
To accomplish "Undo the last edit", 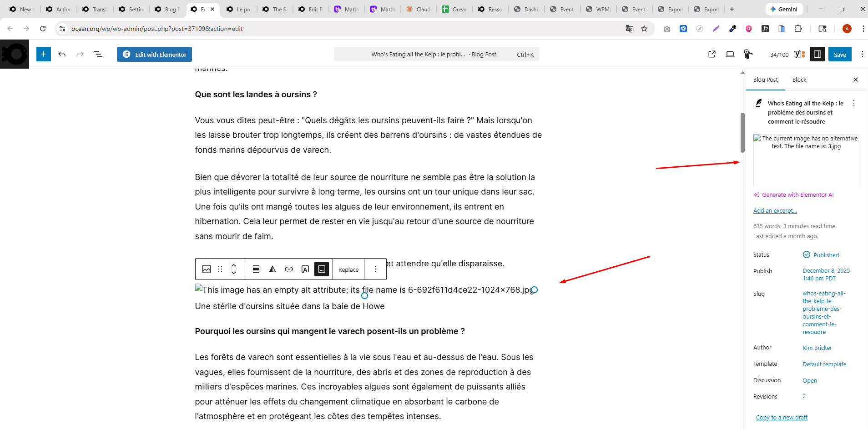I will pyautogui.click(x=62, y=55).
